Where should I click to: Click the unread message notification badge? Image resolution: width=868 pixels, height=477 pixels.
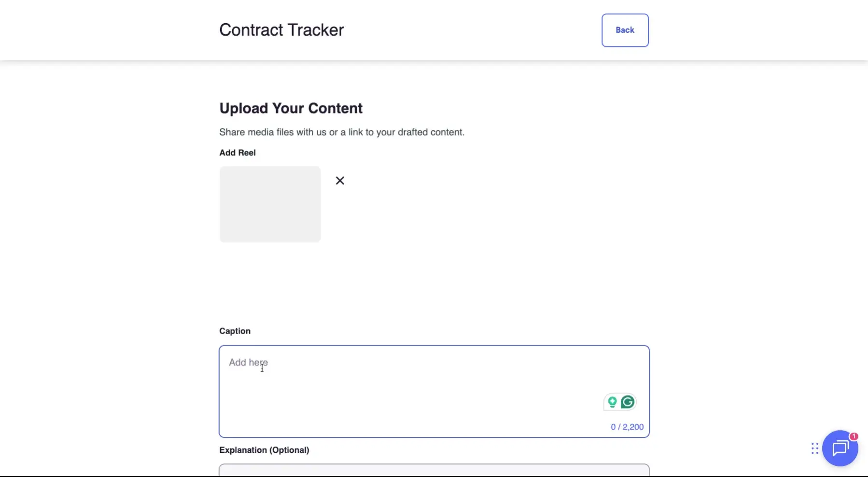coord(854,436)
